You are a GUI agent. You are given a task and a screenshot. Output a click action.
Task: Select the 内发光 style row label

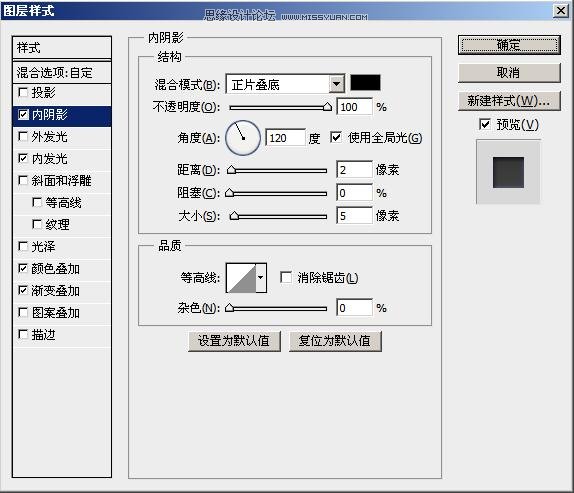[x=49, y=159]
